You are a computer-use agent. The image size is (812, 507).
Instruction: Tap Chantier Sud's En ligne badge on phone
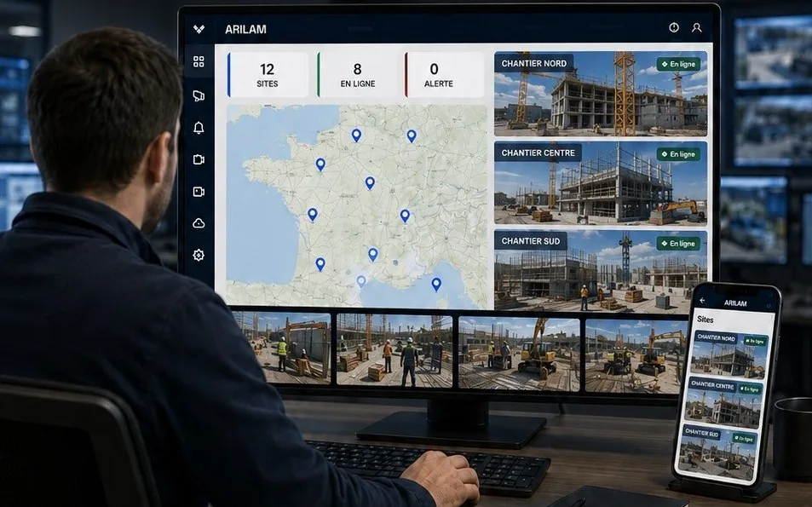pyautogui.click(x=745, y=438)
